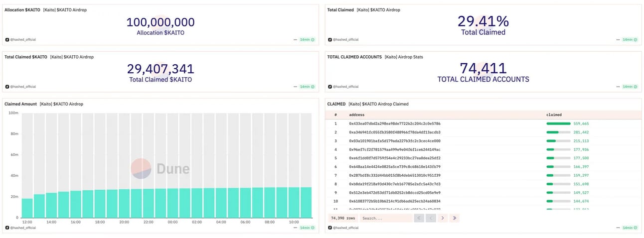Open three-dot menu on Allocation $KAITO panel
The height and width of the screenshot is (238, 644).
[x=295, y=39]
